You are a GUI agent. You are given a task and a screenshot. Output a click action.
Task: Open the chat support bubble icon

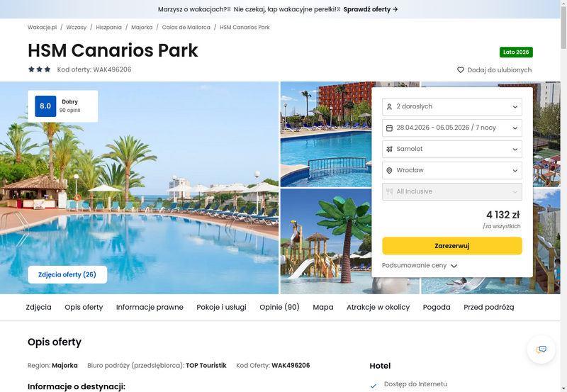(x=541, y=349)
